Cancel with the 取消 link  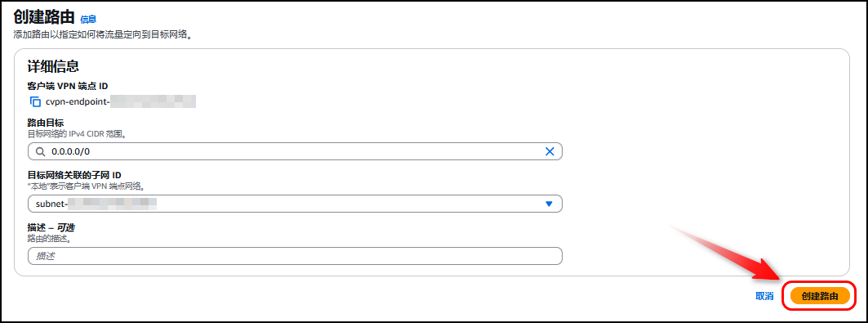764,296
